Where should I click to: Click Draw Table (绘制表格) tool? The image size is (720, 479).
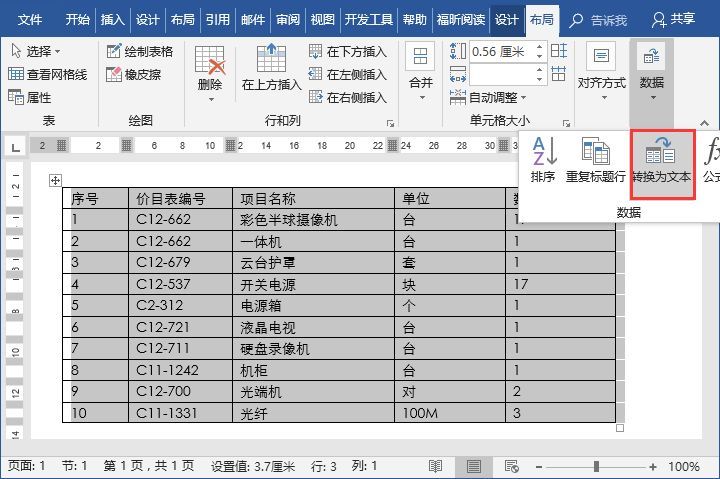140,51
